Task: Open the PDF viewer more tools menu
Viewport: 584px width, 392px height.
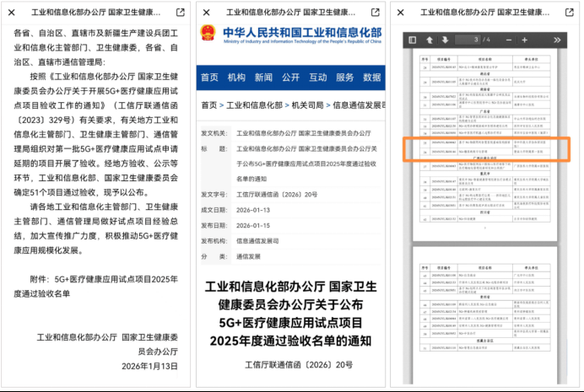Action: pos(557,40)
